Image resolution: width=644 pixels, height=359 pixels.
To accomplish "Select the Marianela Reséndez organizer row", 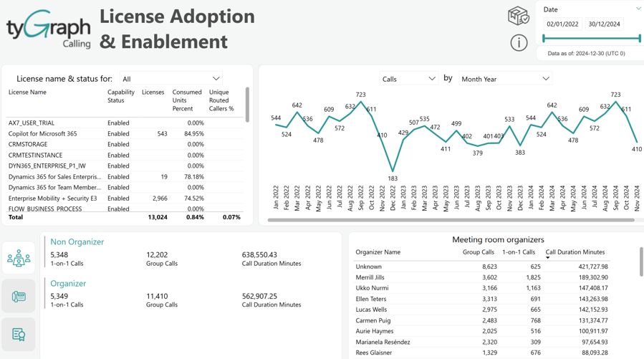I will pyautogui.click(x=482, y=342).
